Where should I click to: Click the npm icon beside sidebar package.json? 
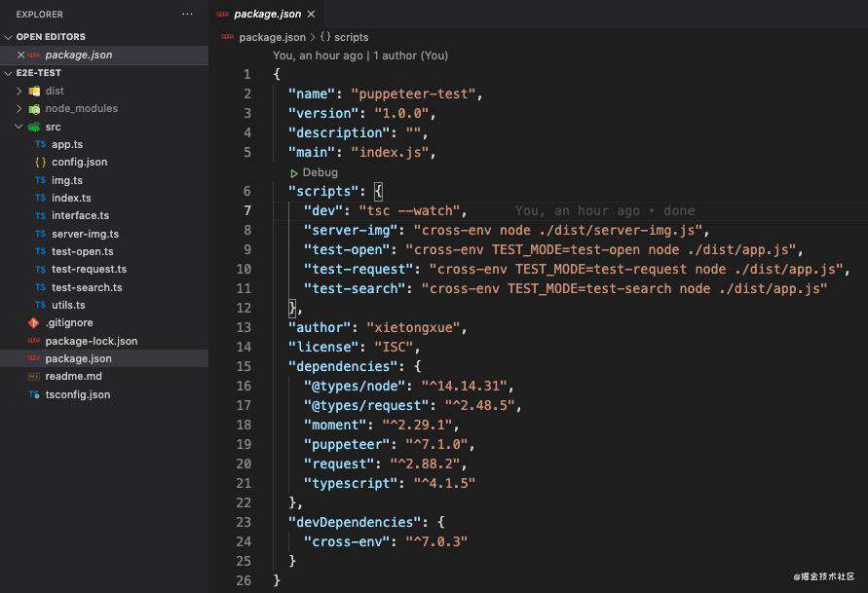[x=34, y=358]
